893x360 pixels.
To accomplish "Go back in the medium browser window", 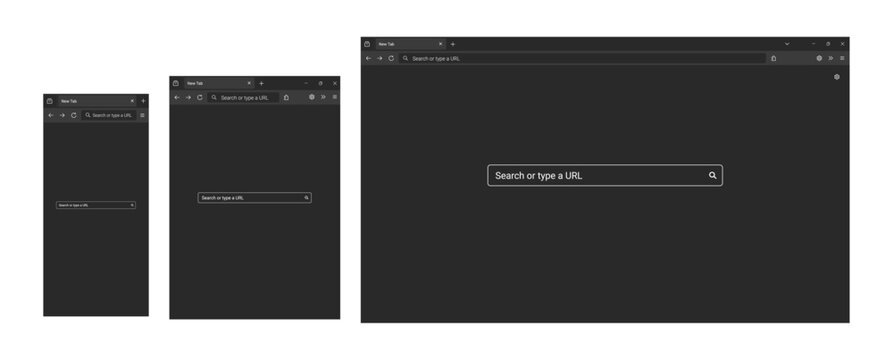I will [x=177, y=97].
